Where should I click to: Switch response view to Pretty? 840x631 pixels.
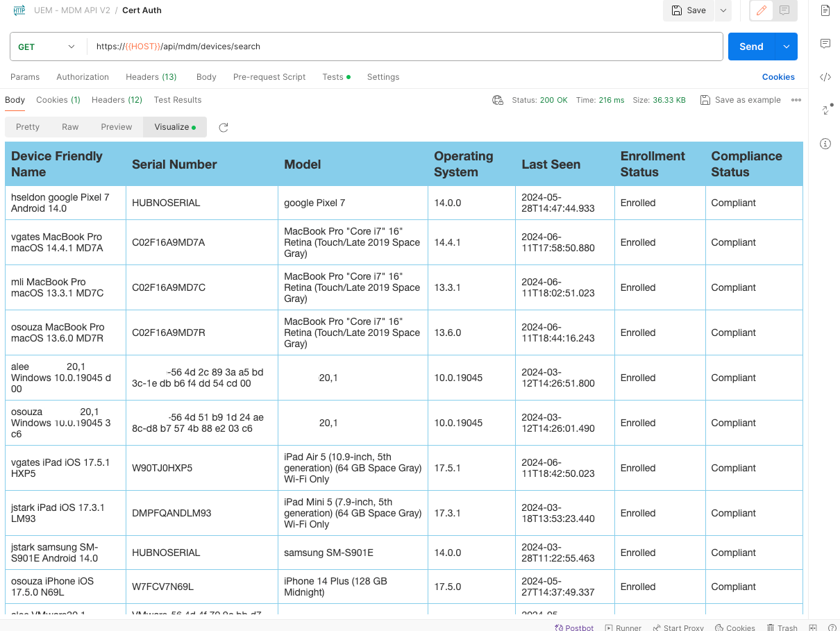(x=28, y=127)
